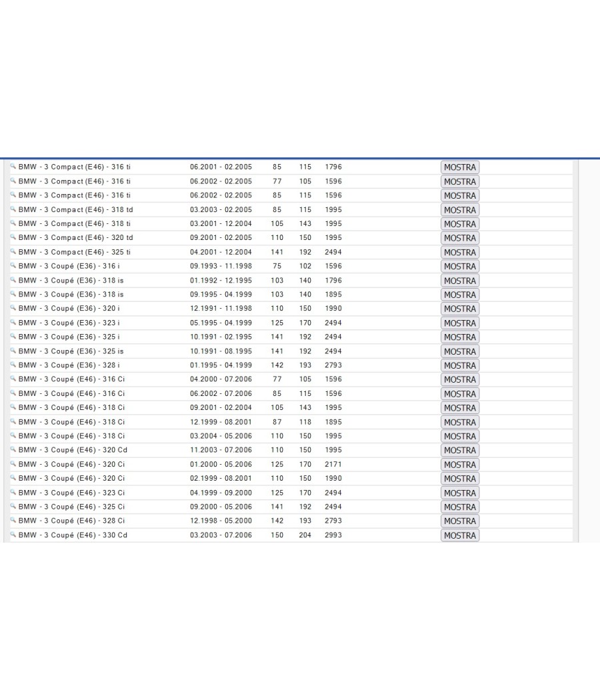The width and height of the screenshot is (600, 700).
Task: Open magnifier icon next to Coupé (E46) 328 Ci
Action: point(13,520)
